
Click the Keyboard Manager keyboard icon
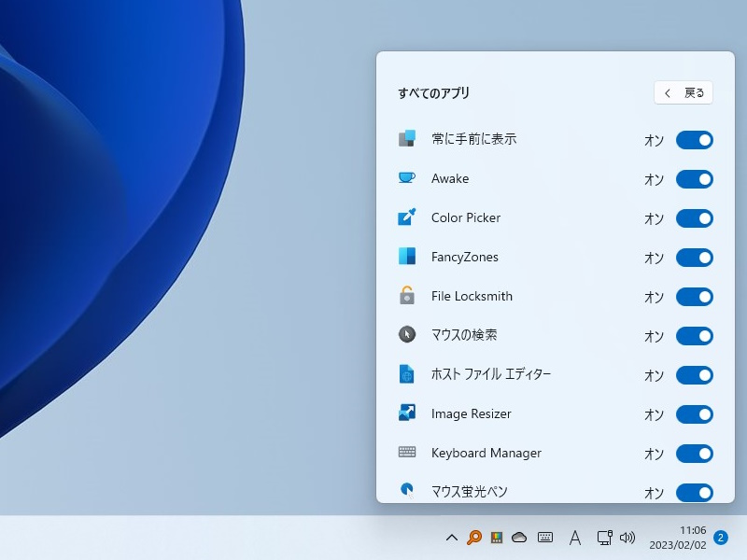(407, 452)
